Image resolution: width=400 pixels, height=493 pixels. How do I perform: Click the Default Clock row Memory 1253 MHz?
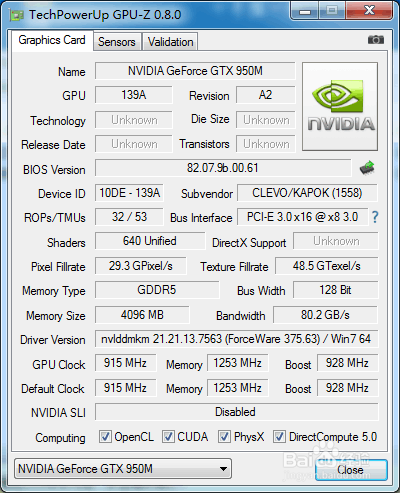[x=238, y=388]
